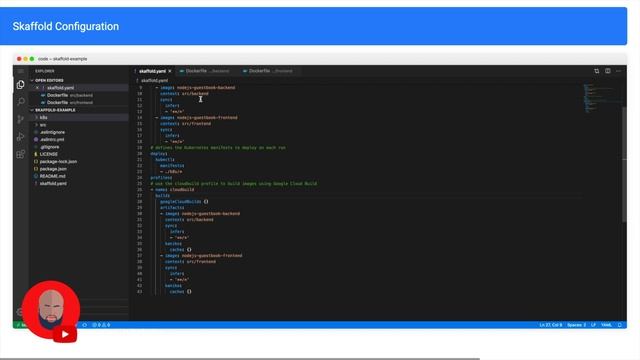The height and width of the screenshot is (360, 640).
Task: Close the skaffold.yaml editor tab
Action: click(x=170, y=71)
